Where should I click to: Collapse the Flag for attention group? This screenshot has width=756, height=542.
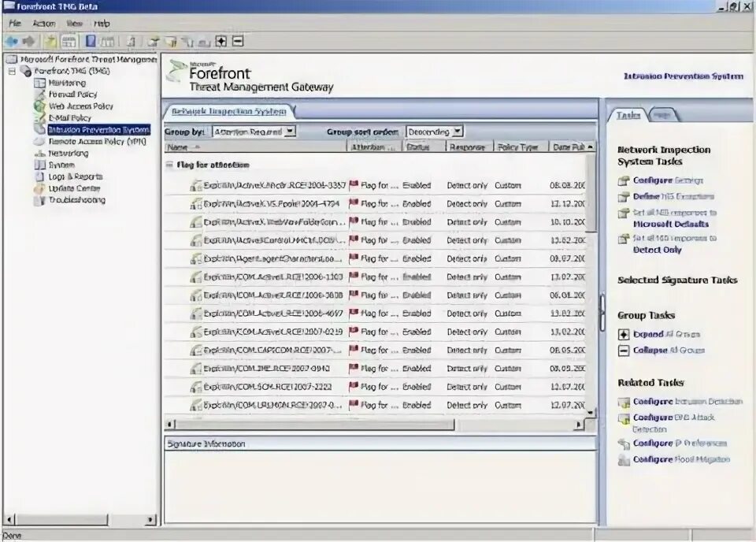169,165
